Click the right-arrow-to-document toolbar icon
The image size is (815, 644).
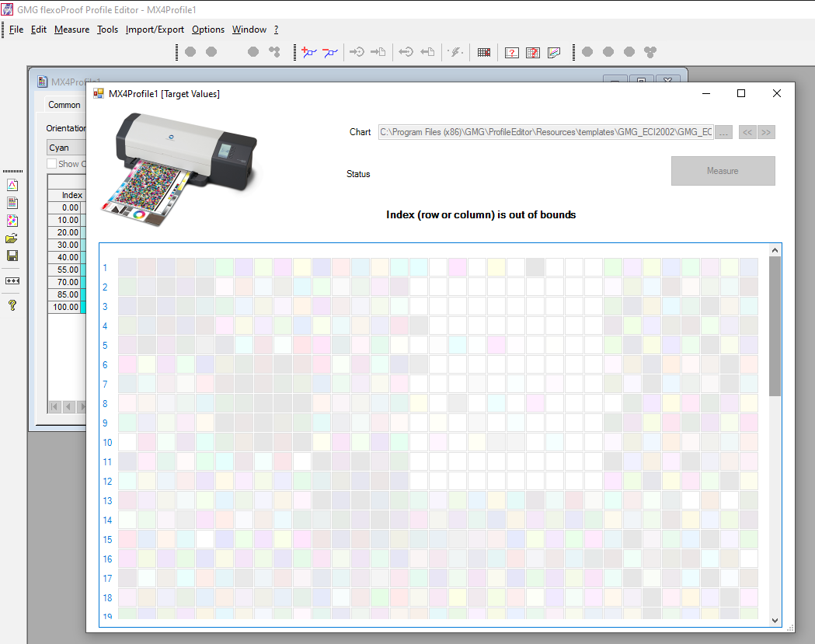coord(378,52)
